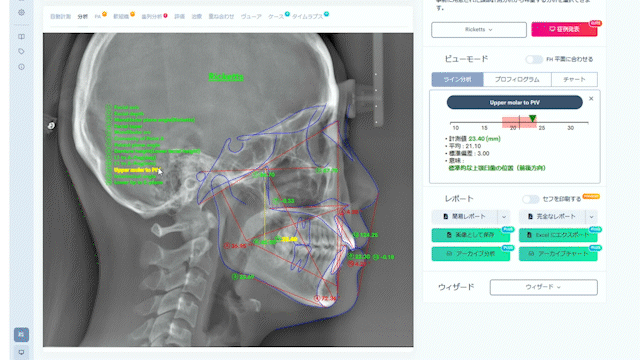Click the tag icon in sidebar
Viewport: 640px width, 360px height.
pyautogui.click(x=21, y=51)
